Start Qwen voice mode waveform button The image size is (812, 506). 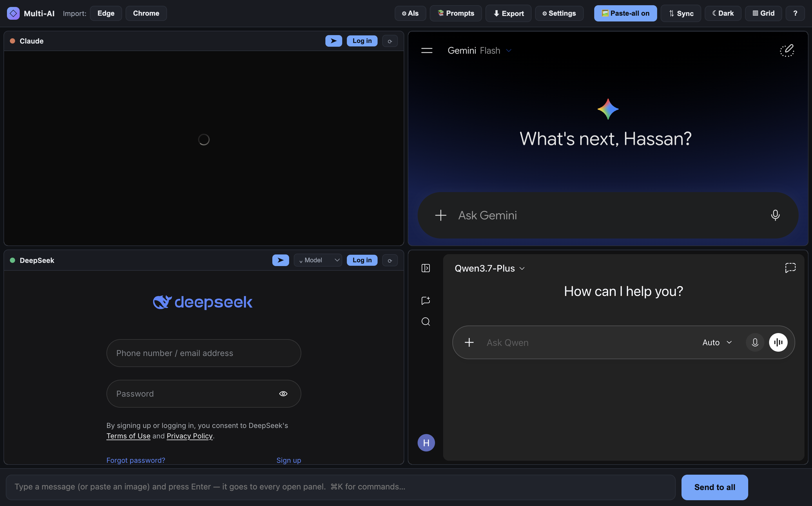click(778, 342)
